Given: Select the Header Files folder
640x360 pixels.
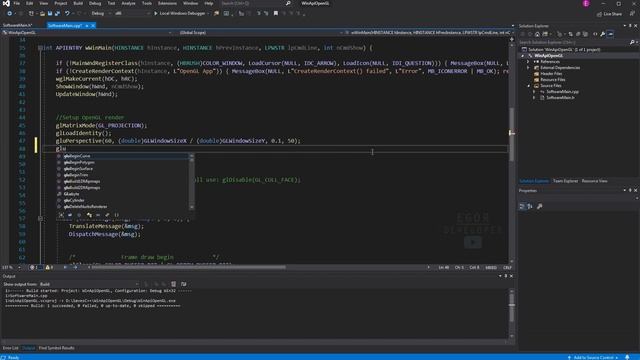Looking at the screenshot, I should (551, 74).
